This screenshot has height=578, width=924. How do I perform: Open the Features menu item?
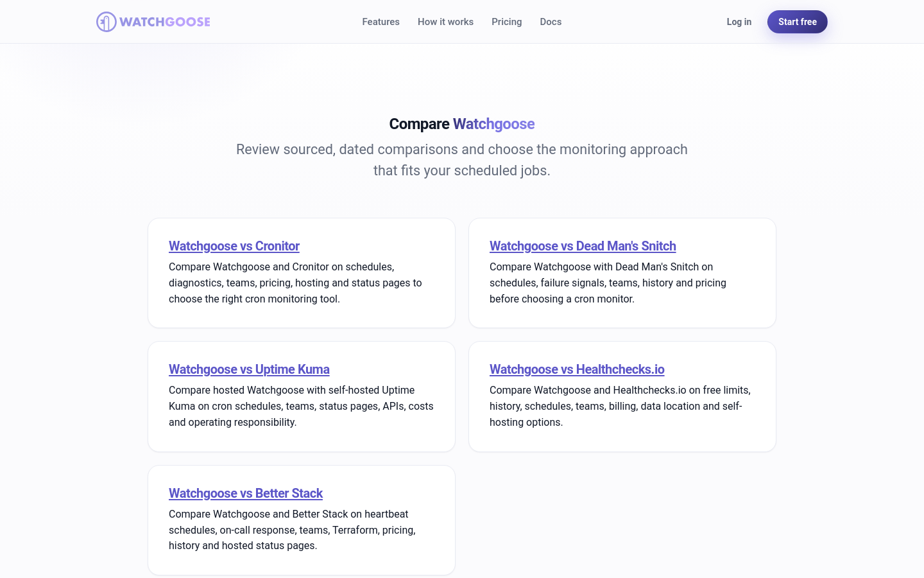(x=381, y=22)
